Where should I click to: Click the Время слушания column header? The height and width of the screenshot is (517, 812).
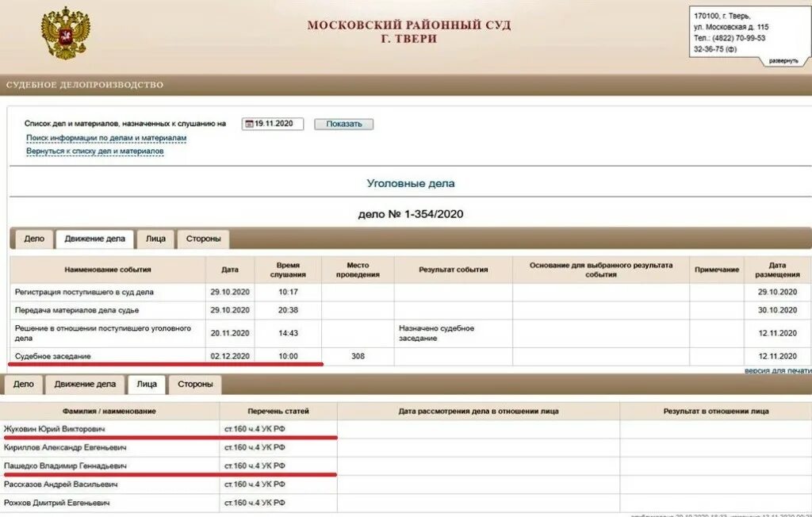(x=288, y=270)
